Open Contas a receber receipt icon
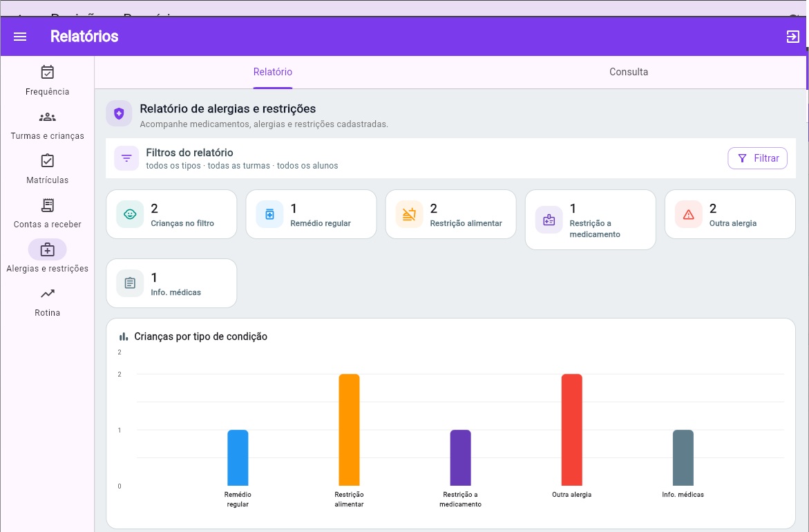The height and width of the screenshot is (532, 809). point(48,205)
